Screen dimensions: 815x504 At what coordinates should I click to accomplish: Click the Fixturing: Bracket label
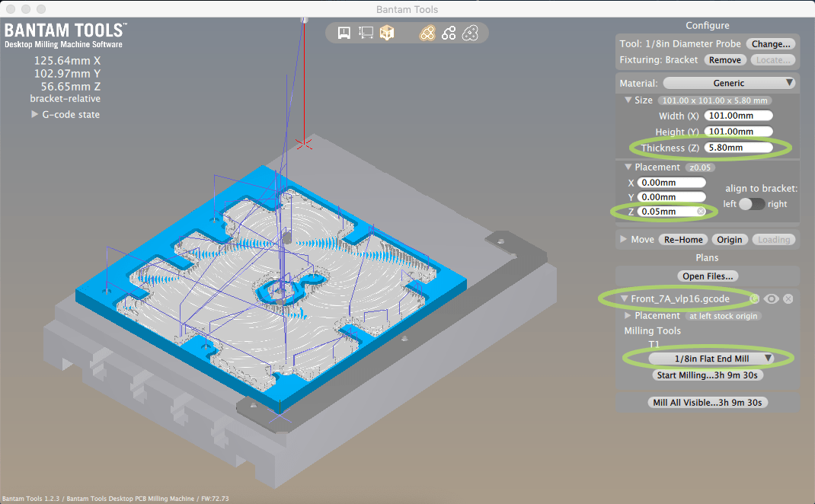click(659, 59)
